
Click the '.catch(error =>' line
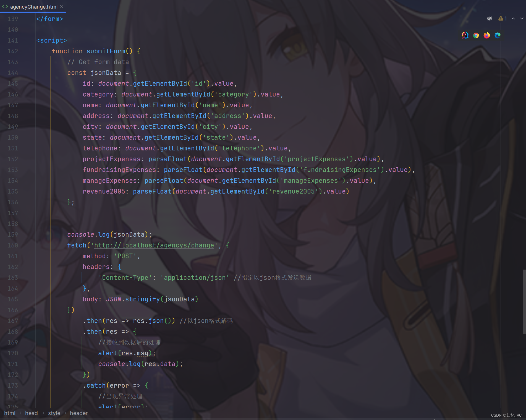tap(116, 385)
